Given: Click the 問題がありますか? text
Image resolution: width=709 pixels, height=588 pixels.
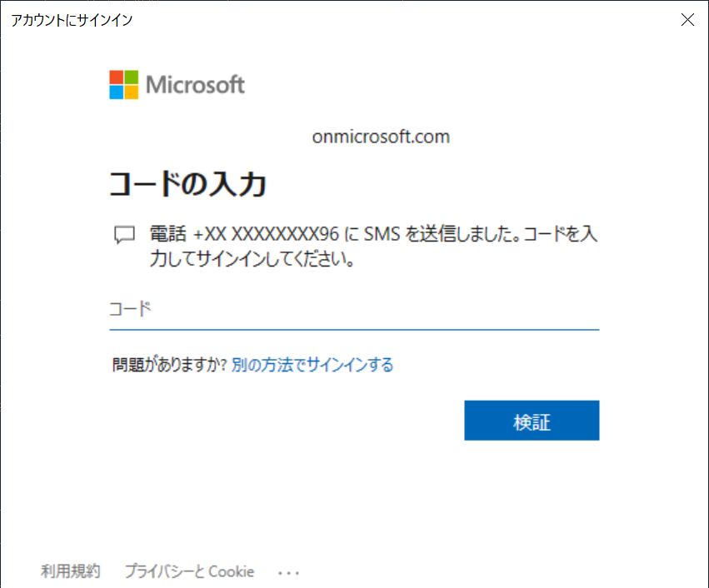Looking at the screenshot, I should tap(169, 365).
